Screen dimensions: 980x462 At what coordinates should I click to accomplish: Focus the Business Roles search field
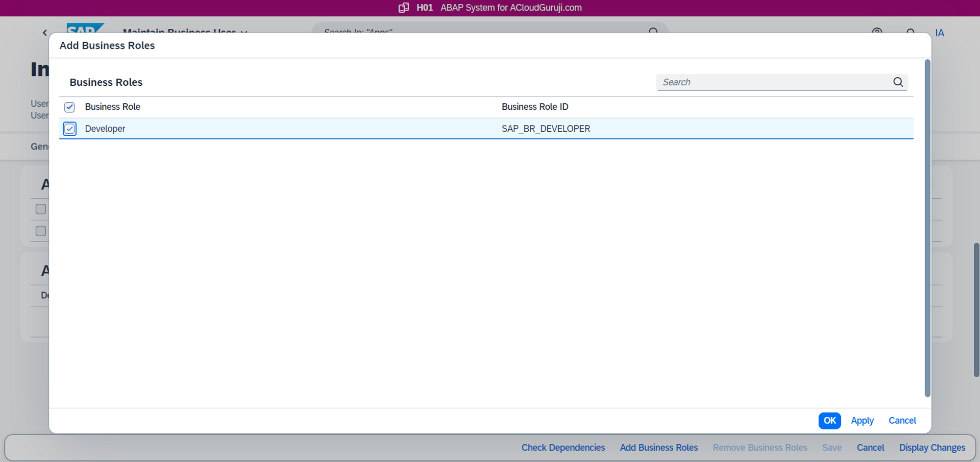click(x=774, y=82)
